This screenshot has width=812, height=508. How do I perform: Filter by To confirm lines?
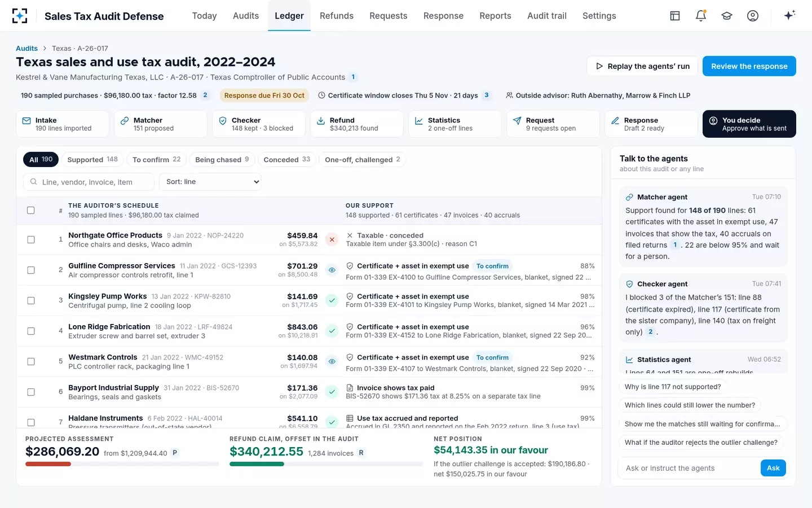157,160
